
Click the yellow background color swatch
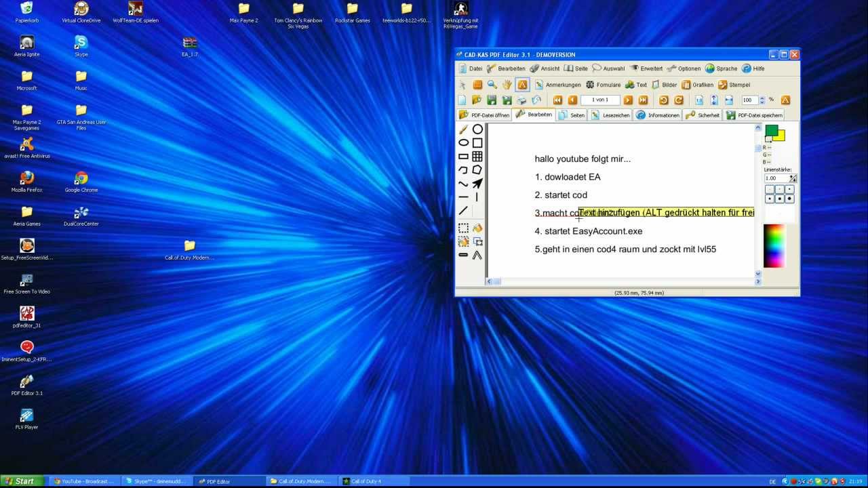[x=781, y=136]
